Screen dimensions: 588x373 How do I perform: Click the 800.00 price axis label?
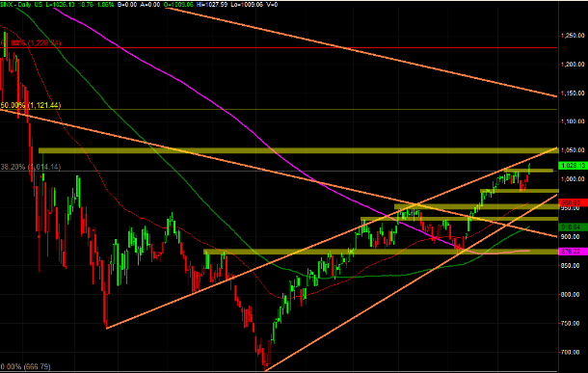pos(575,295)
